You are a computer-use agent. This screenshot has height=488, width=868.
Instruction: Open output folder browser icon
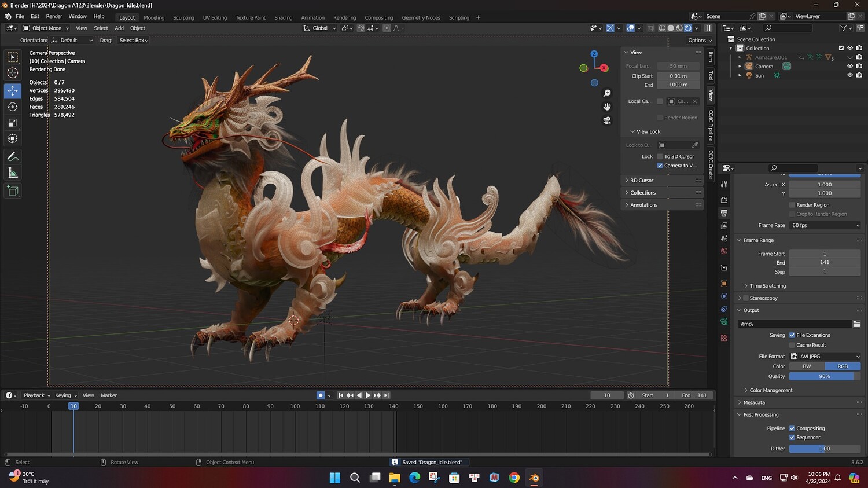856,324
